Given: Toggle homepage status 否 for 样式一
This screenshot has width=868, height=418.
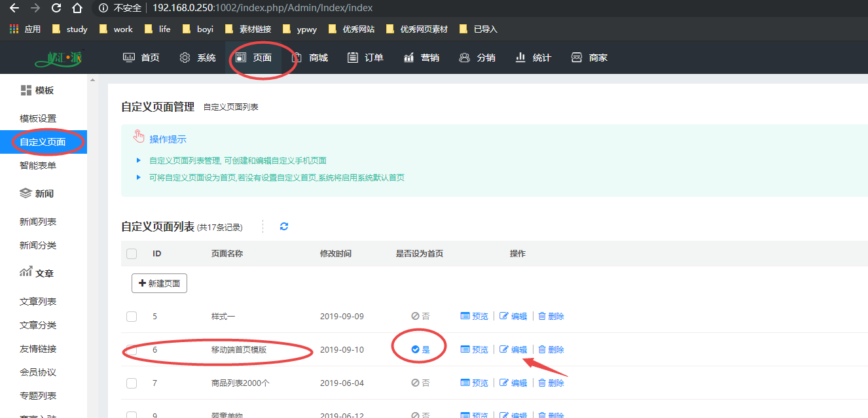Looking at the screenshot, I should (420, 317).
